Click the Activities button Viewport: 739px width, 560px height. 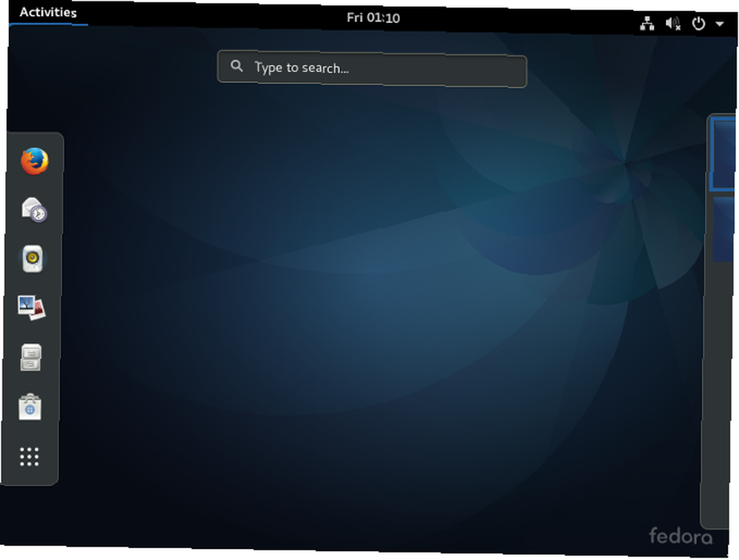48,13
